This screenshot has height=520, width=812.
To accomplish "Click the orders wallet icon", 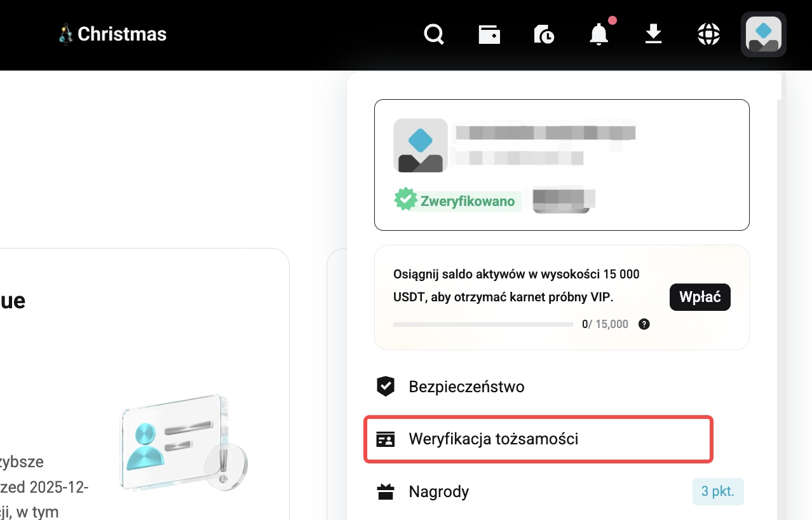I will 489,34.
